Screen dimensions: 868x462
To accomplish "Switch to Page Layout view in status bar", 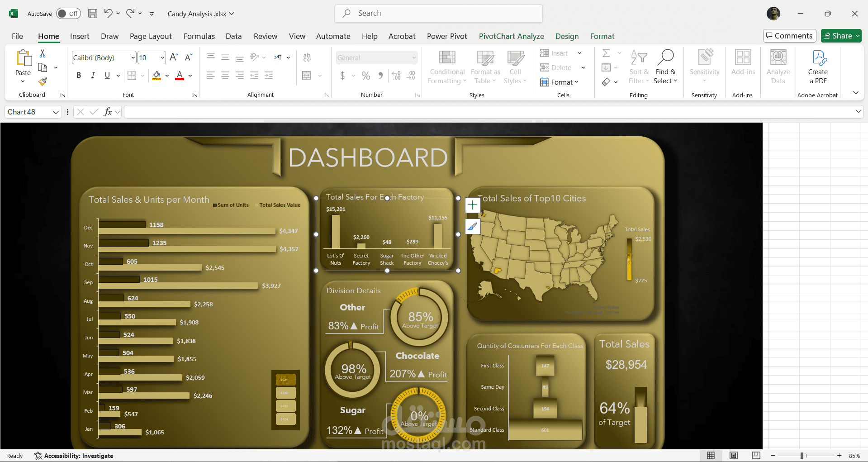I will click(733, 456).
